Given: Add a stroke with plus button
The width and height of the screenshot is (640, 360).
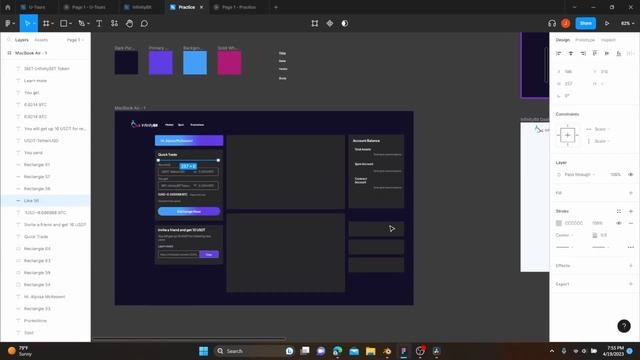Looking at the screenshot, I should pos(631,211).
